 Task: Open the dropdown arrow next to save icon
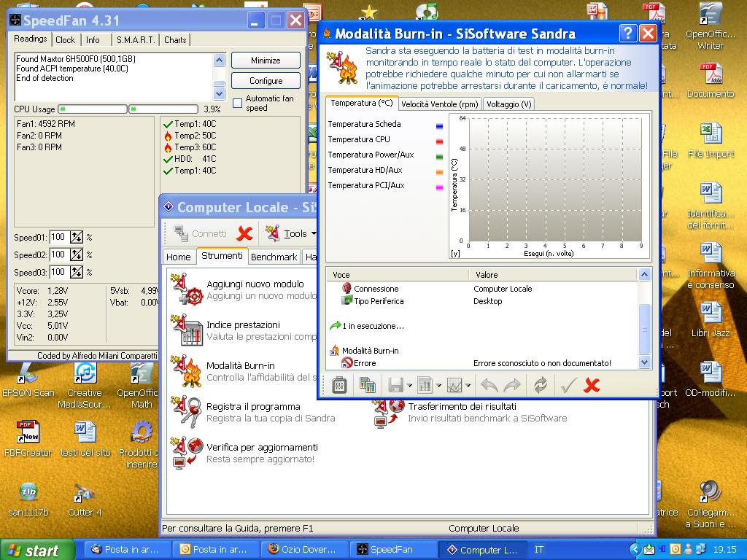coord(409,385)
